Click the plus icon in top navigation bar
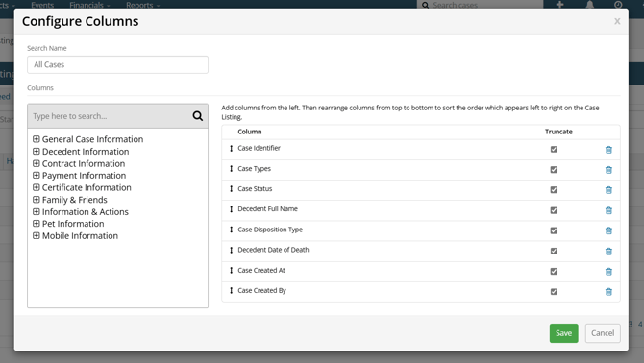This screenshot has width=644, height=363. pyautogui.click(x=559, y=5)
